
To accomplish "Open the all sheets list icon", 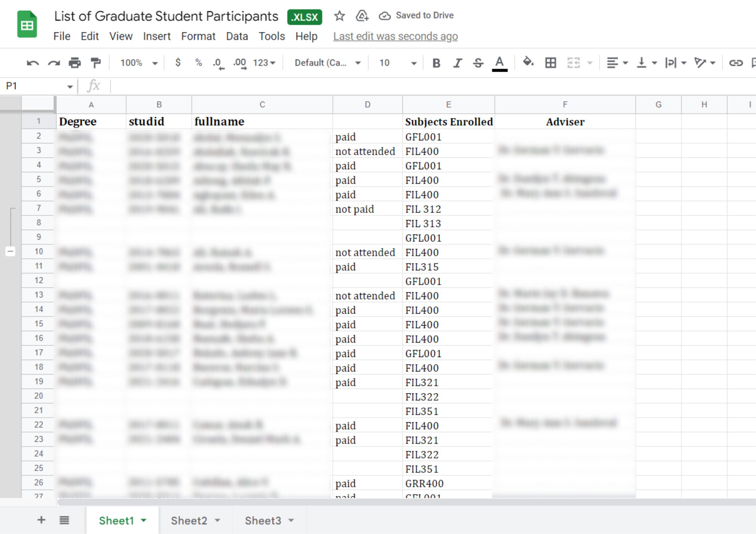I will pos(64,520).
